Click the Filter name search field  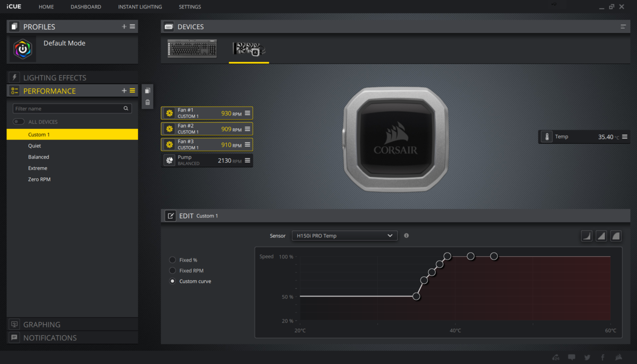pos(72,108)
